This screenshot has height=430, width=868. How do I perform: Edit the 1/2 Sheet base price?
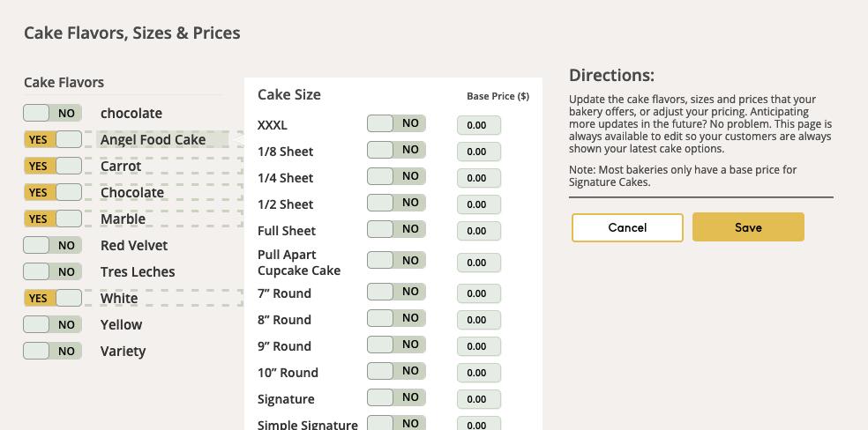tap(478, 204)
